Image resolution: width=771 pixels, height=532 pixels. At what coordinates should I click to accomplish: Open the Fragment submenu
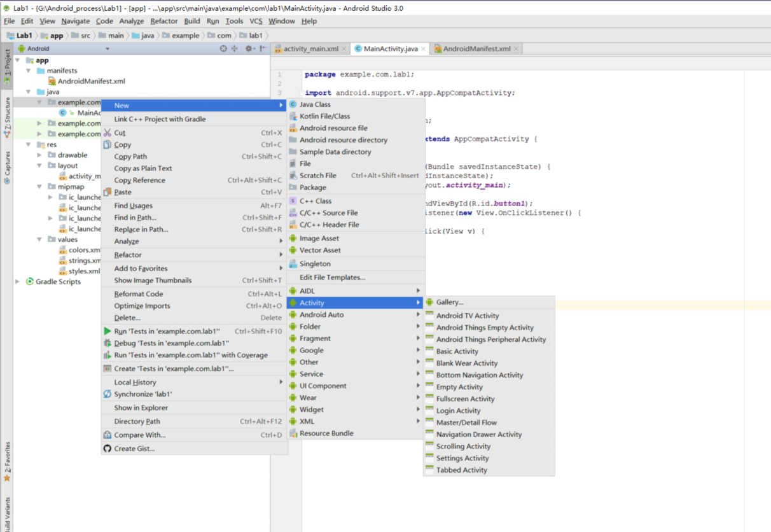click(x=356, y=339)
